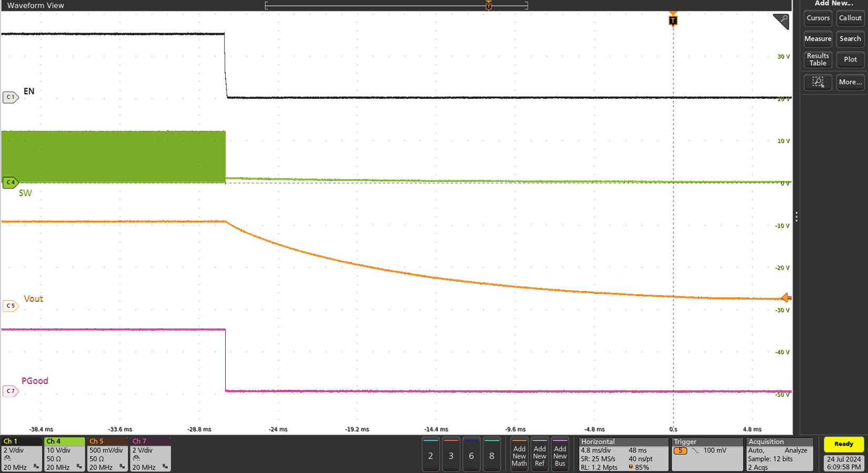Click the Measure button

[817, 39]
